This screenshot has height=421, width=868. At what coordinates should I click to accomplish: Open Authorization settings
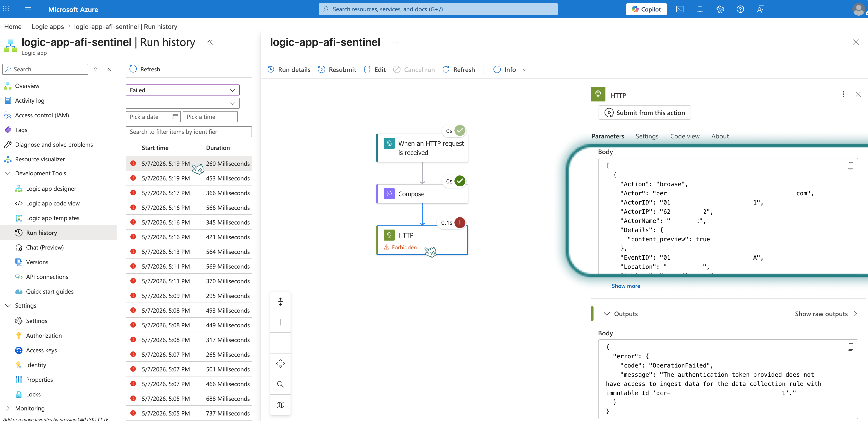44,336
